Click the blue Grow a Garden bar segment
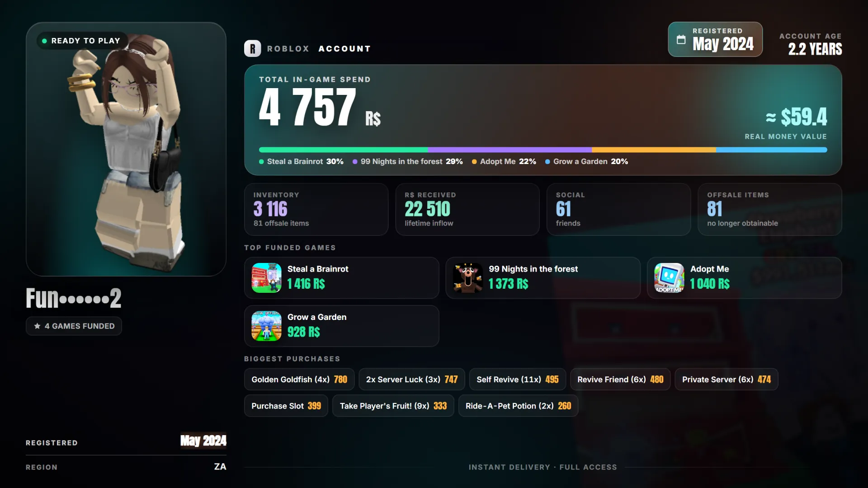Screen dimensions: 868x488 pos(772,150)
